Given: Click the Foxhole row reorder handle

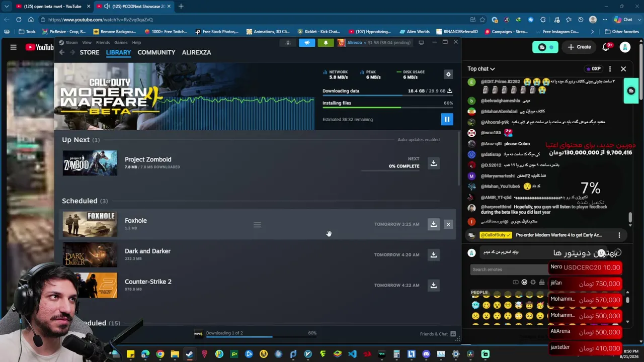Looking at the screenshot, I should [257, 225].
